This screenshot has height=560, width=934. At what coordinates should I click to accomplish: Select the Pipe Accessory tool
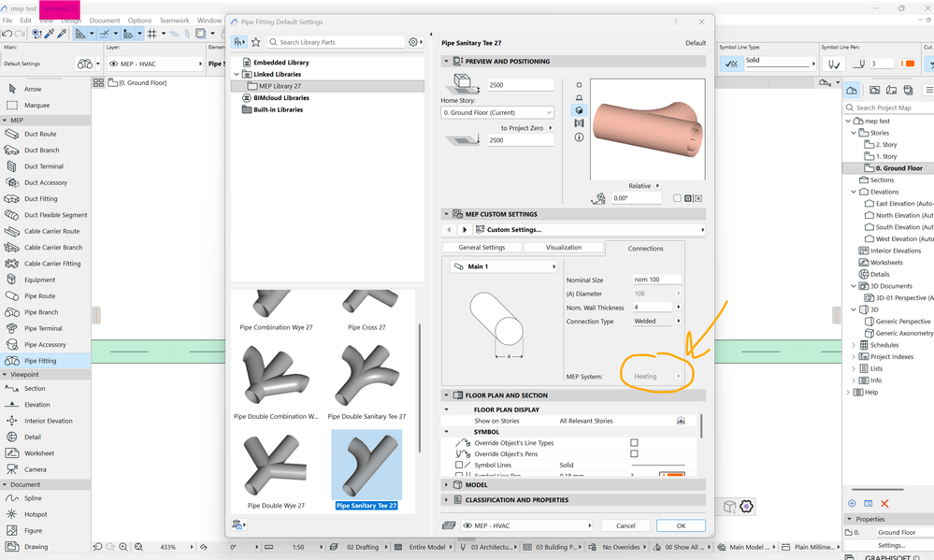pos(45,344)
